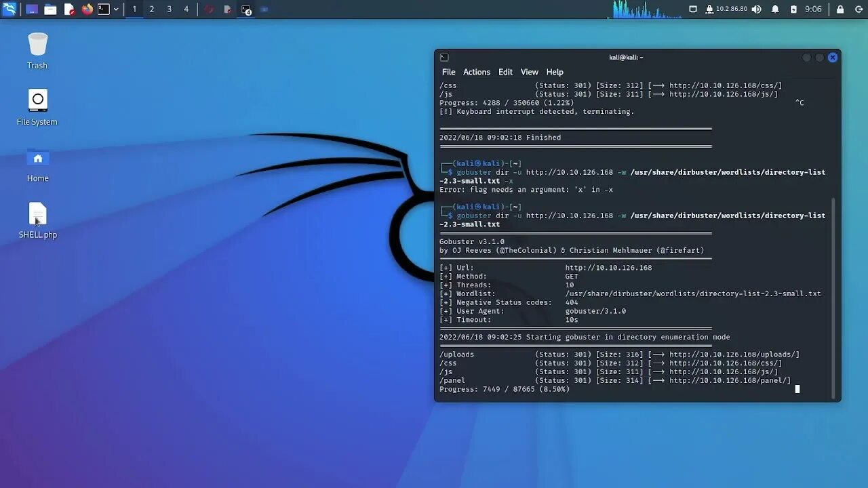Click the terminal title kali@kali: ~
Viewport: 868px width, 488px height.
point(626,58)
